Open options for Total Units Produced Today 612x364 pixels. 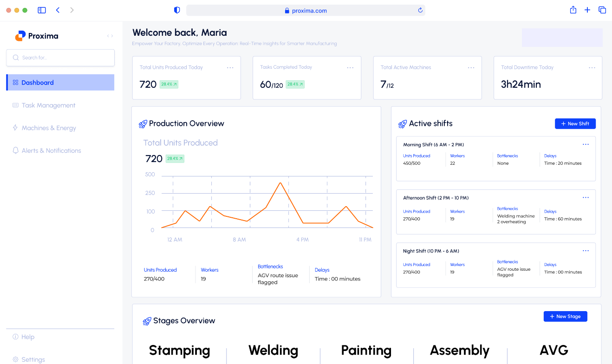click(x=230, y=68)
